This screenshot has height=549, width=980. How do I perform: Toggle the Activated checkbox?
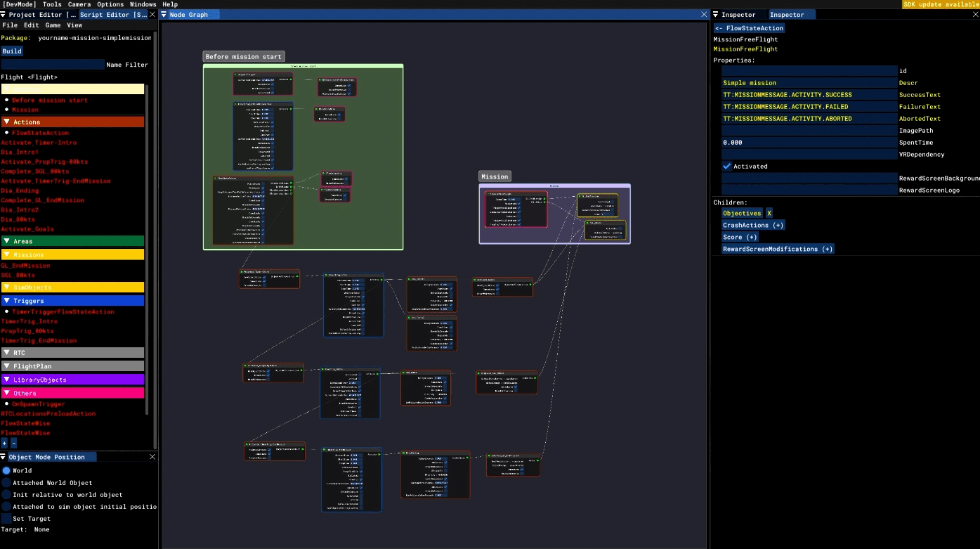click(x=727, y=167)
